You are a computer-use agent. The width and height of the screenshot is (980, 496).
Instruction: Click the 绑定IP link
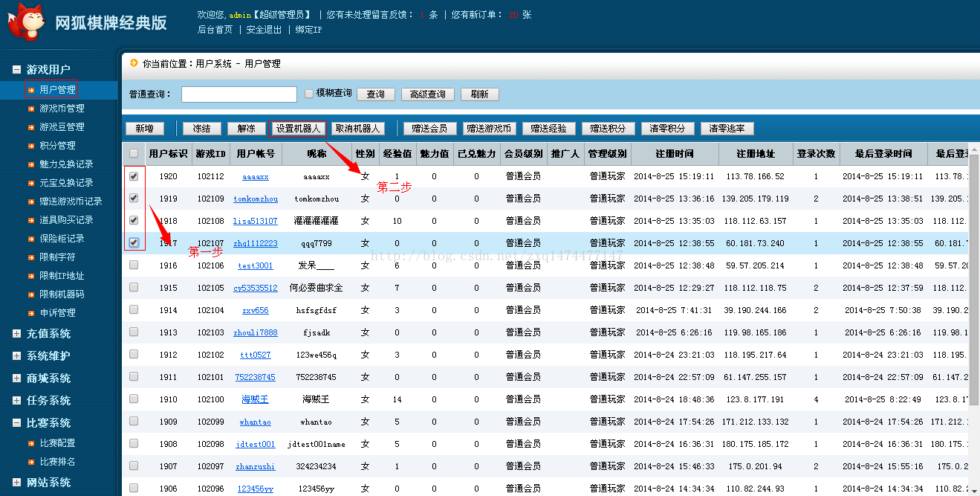(x=308, y=30)
